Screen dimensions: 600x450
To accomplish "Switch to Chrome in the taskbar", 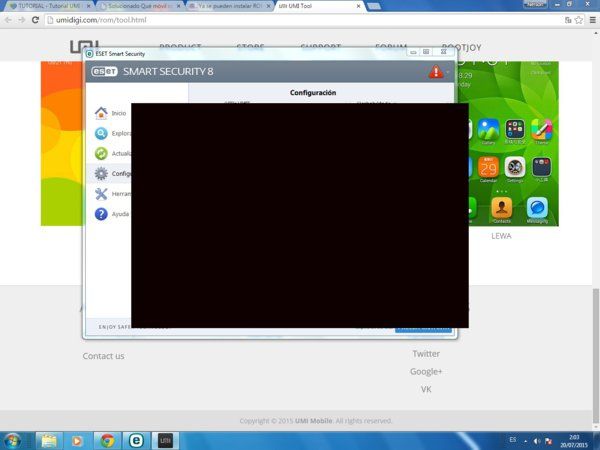I will [x=108, y=441].
